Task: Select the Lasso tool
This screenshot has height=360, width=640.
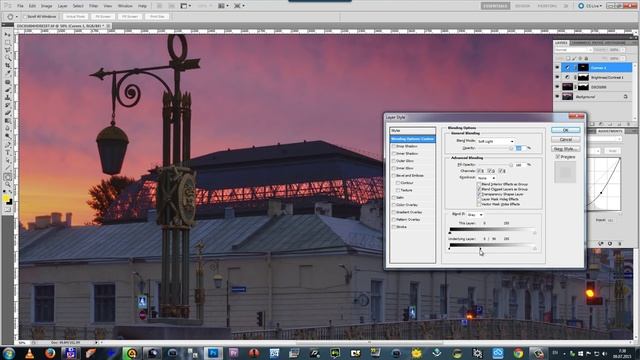Action: (x=7, y=51)
